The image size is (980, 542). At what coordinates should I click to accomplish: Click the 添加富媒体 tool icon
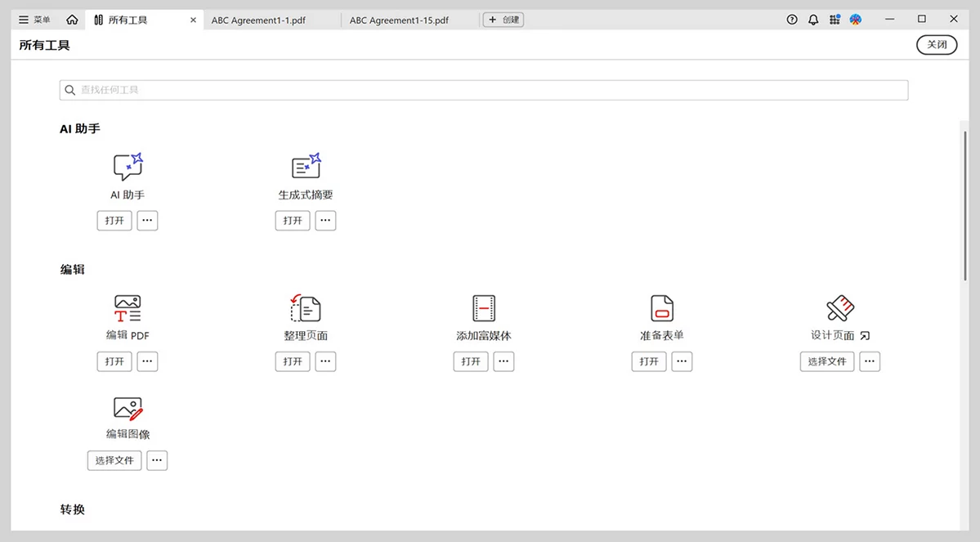484,308
